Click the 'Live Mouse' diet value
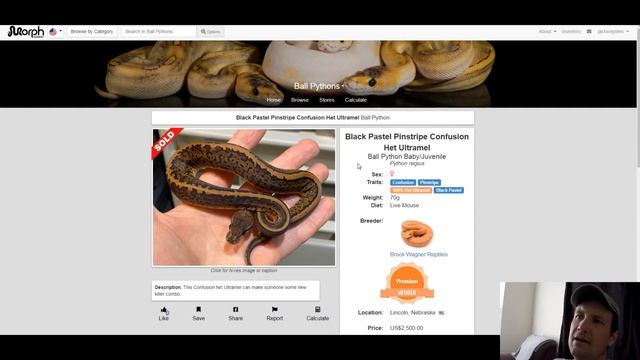 [x=404, y=205]
